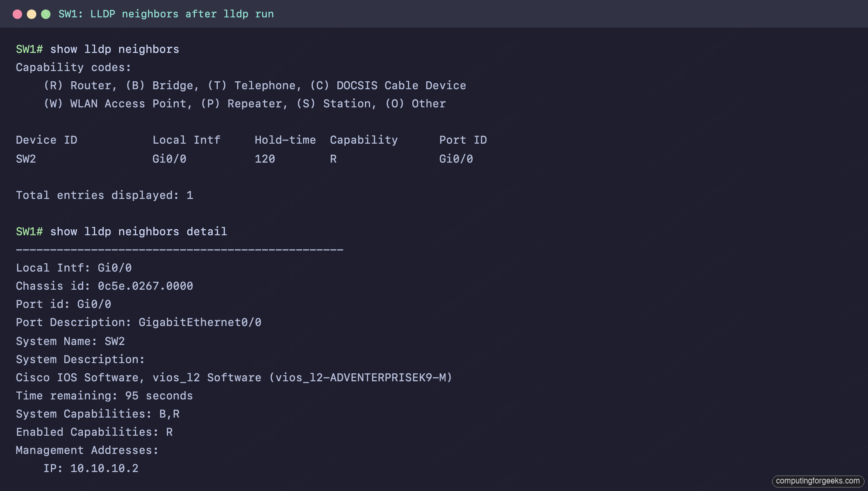Click the 'System Description:' label
The height and width of the screenshot is (491, 868).
[x=80, y=360]
